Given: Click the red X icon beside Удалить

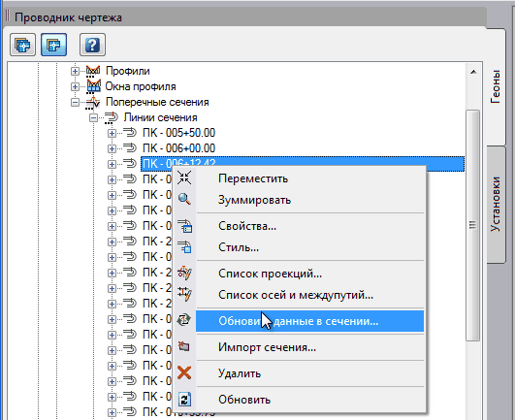Looking at the screenshot, I should [184, 373].
